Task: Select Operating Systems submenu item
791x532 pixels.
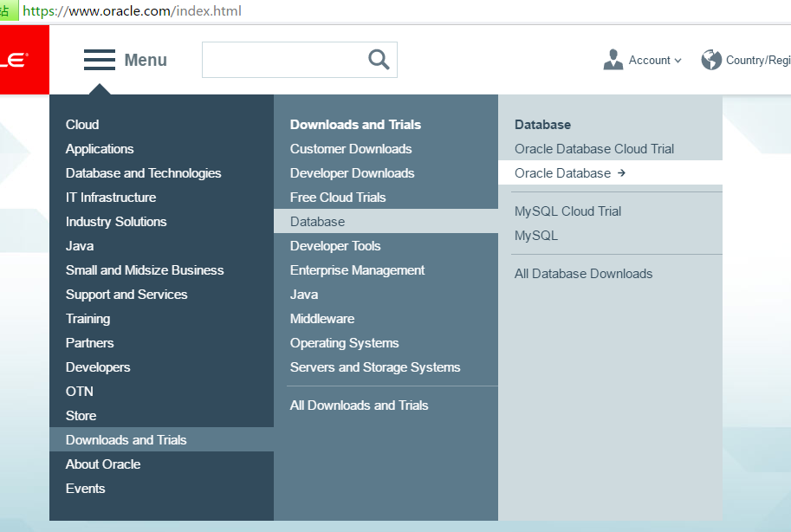Action: click(344, 343)
